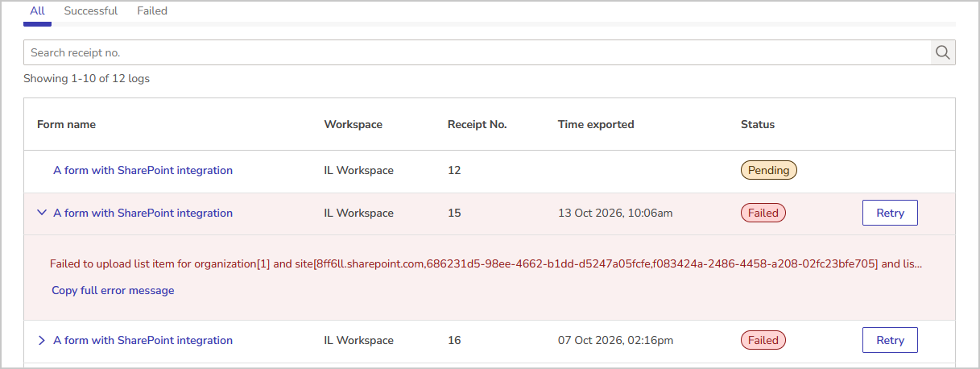Collapse the receipt 15 log row
The image size is (980, 369).
[x=42, y=214]
